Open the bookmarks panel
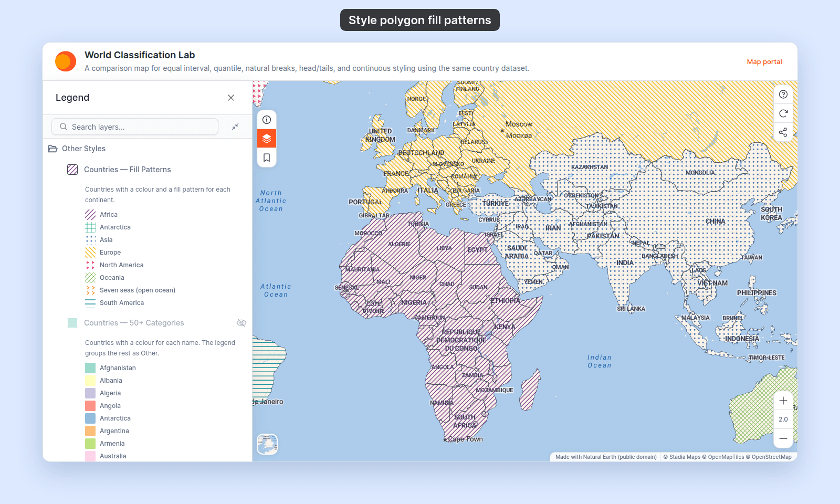The width and height of the screenshot is (840, 504). tap(267, 157)
